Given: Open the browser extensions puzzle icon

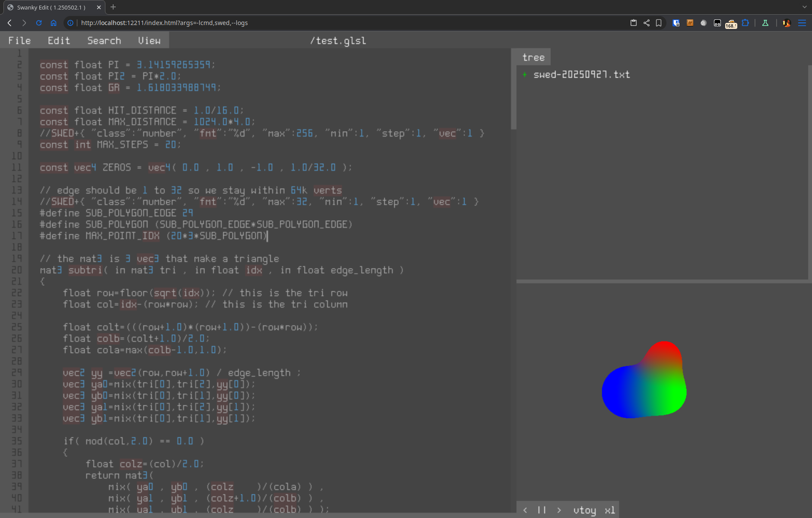Looking at the screenshot, I should click(745, 23).
